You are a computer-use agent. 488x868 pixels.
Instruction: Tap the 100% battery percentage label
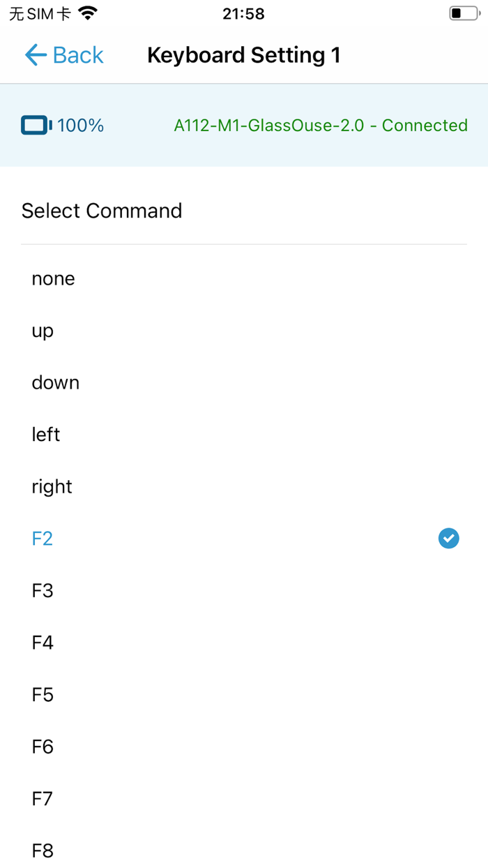click(x=80, y=126)
